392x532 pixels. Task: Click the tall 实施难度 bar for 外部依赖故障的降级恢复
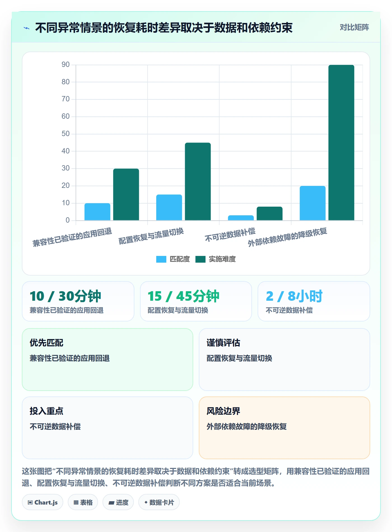coord(341,143)
